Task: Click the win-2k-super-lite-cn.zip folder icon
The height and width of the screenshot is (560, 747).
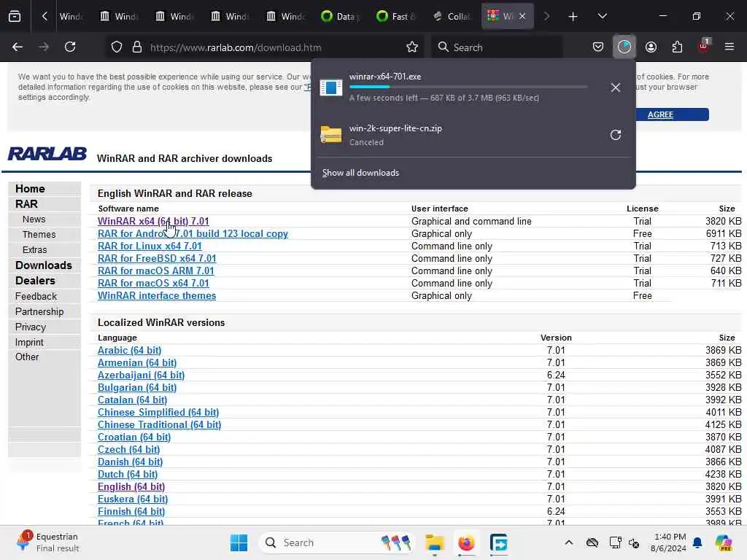Action: tap(331, 134)
